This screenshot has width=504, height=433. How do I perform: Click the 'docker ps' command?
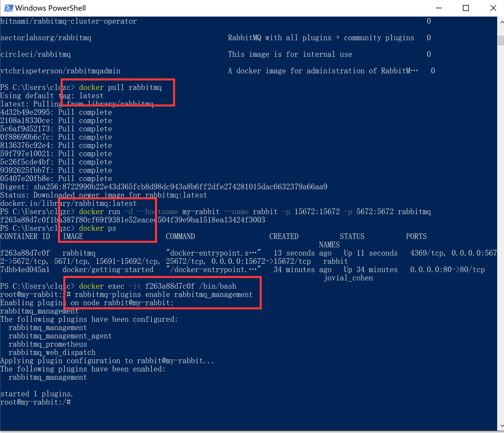pos(98,228)
